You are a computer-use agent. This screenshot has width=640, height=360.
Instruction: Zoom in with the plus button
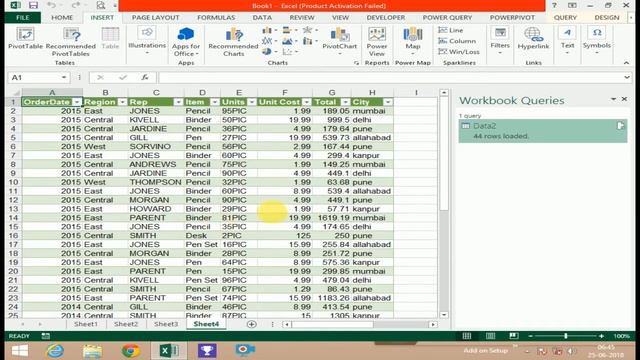601,336
